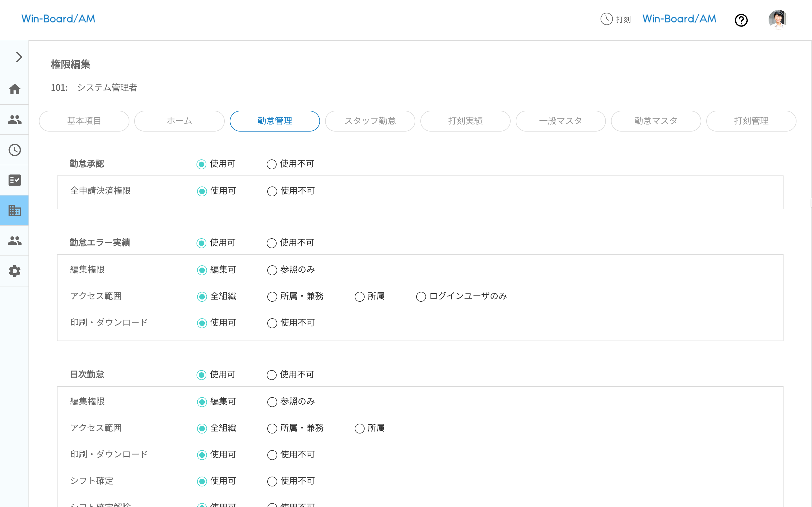Click the 打刻 clock icon in header
The width and height of the screenshot is (812, 507).
coord(606,19)
